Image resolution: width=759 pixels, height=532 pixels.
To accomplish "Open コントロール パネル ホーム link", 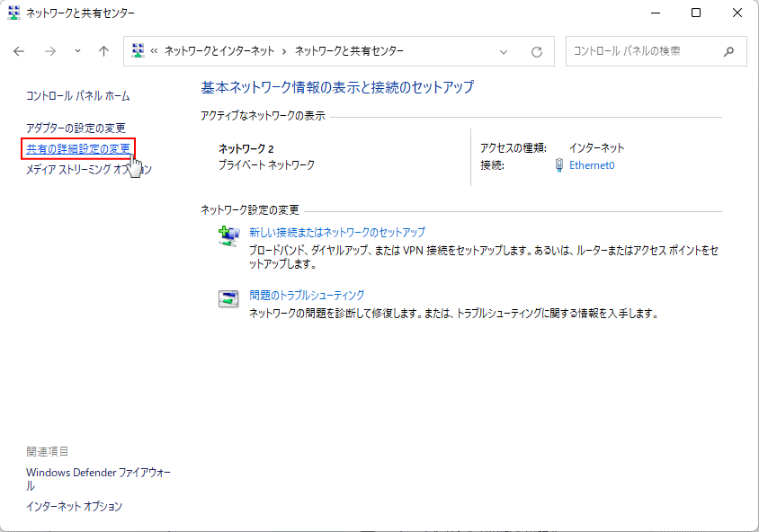I will [78, 96].
